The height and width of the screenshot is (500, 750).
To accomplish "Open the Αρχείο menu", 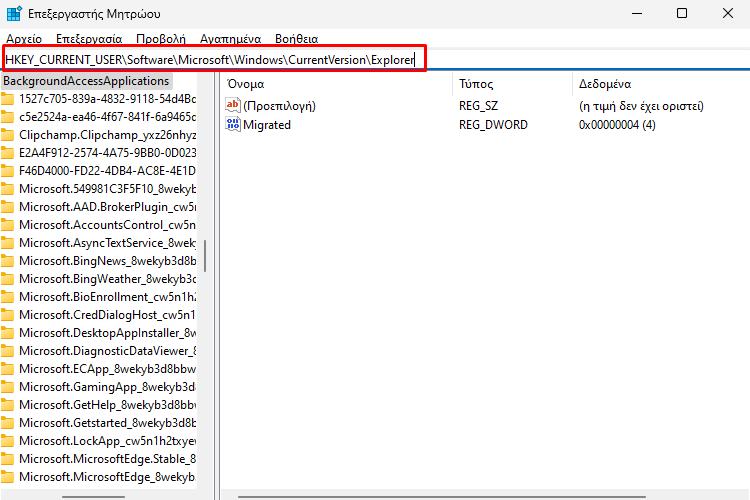I will 24,39.
